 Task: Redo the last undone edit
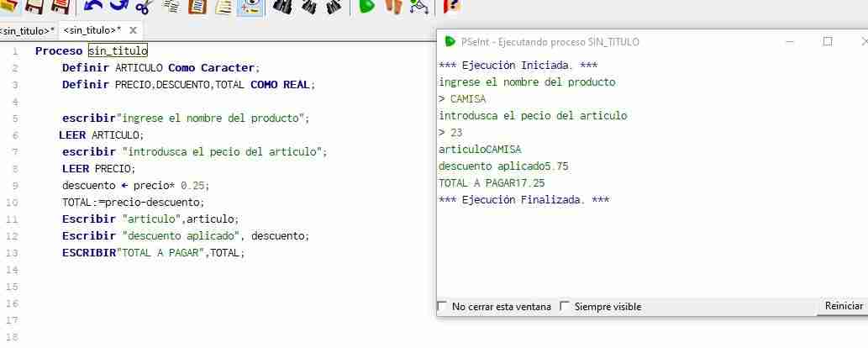(x=119, y=6)
